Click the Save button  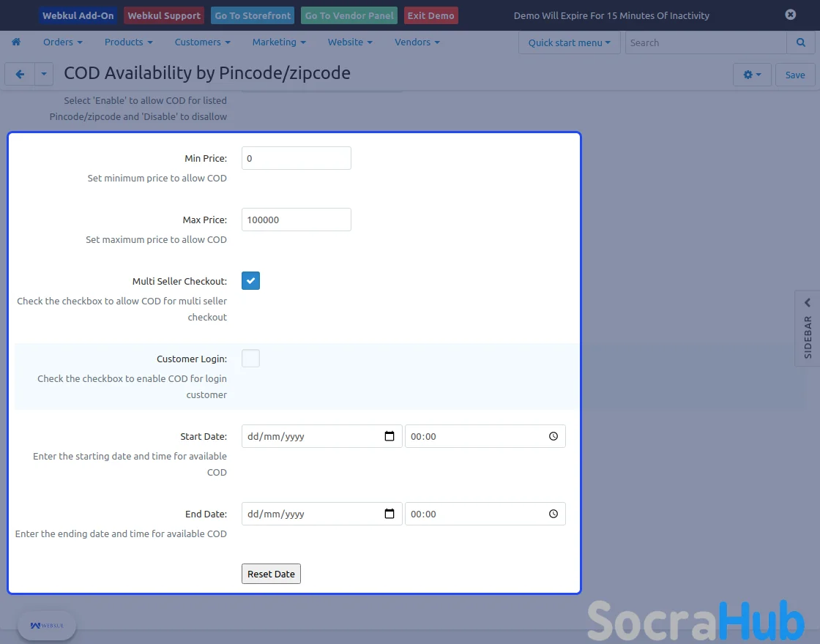pos(795,75)
